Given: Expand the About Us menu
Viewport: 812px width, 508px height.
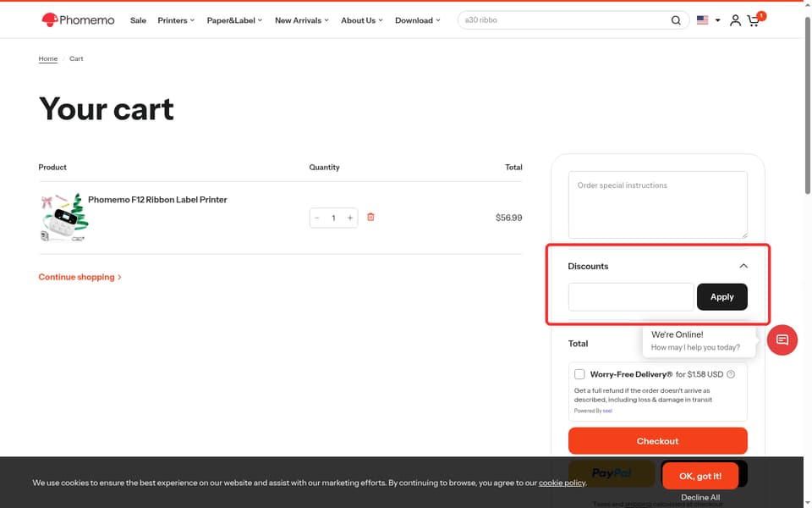Looking at the screenshot, I should pos(362,20).
